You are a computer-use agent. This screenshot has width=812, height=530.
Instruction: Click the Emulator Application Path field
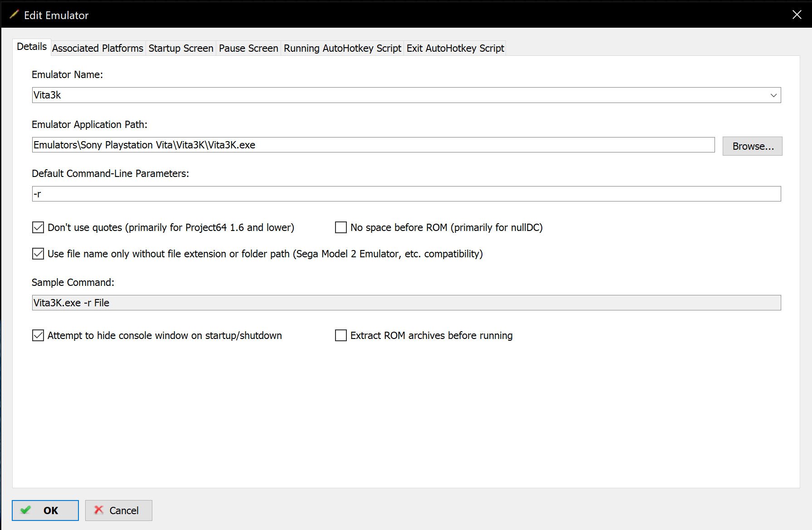coord(373,145)
